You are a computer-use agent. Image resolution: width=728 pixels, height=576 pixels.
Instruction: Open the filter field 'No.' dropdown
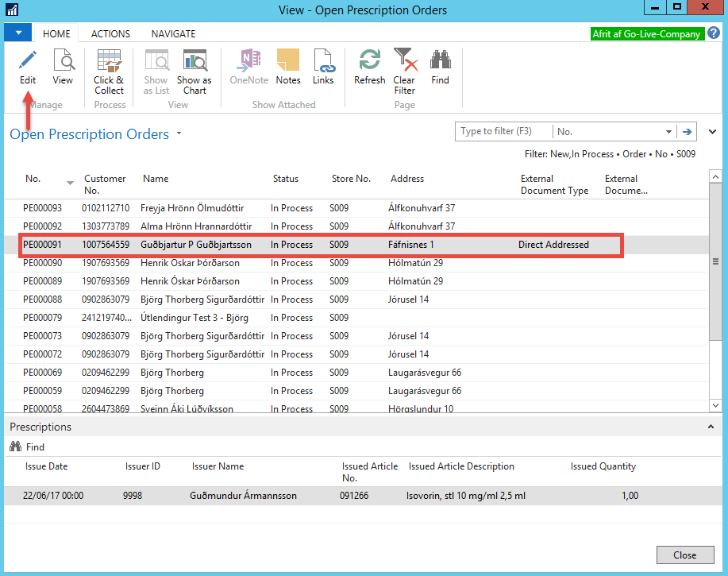pyautogui.click(x=668, y=132)
